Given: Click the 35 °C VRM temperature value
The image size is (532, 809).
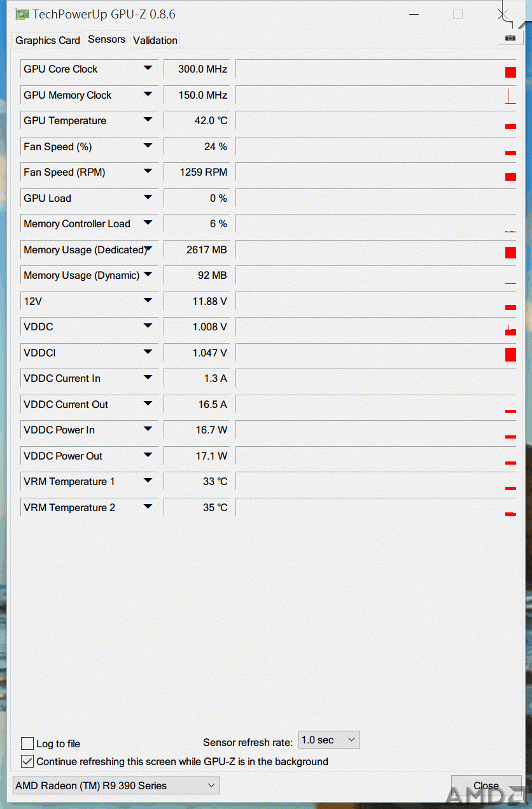Looking at the screenshot, I should [x=197, y=507].
